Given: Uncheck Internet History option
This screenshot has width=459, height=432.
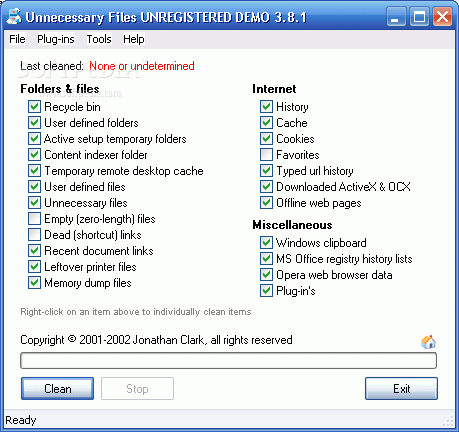Looking at the screenshot, I should [266, 107].
